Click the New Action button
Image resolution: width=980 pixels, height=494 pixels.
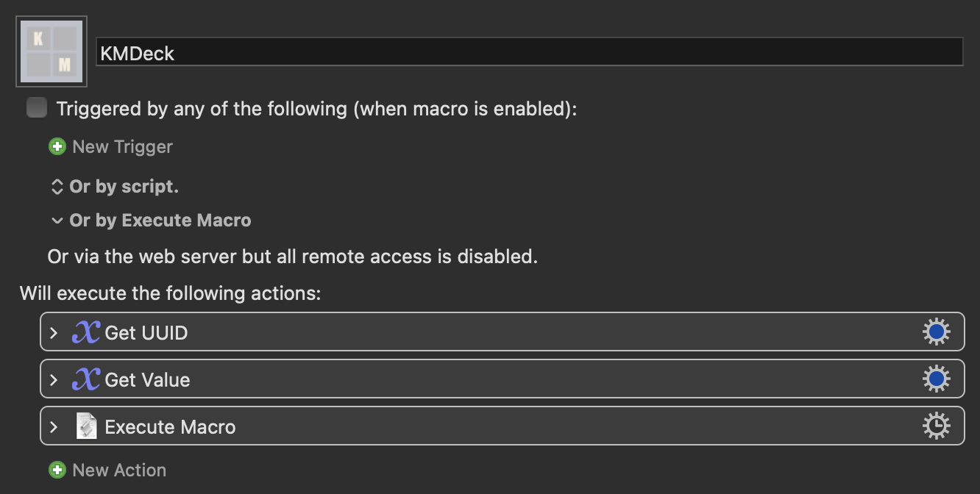tap(119, 470)
